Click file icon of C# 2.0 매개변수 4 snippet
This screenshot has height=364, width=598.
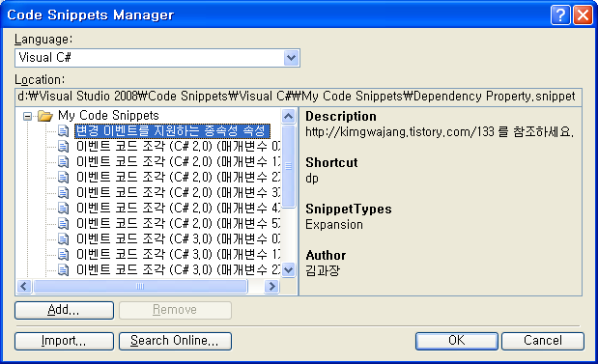(64, 209)
